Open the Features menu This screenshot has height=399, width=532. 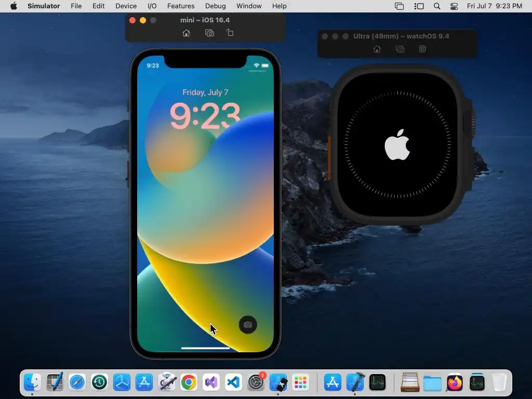(181, 6)
